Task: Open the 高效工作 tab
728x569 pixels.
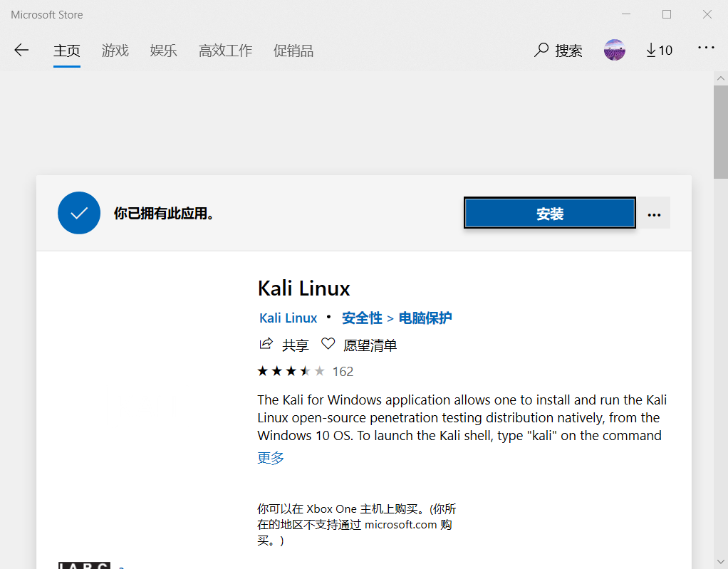Action: coord(225,51)
